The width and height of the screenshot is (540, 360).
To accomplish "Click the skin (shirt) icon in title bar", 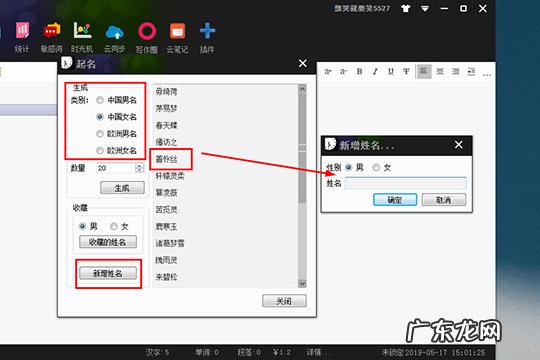I will [406, 9].
